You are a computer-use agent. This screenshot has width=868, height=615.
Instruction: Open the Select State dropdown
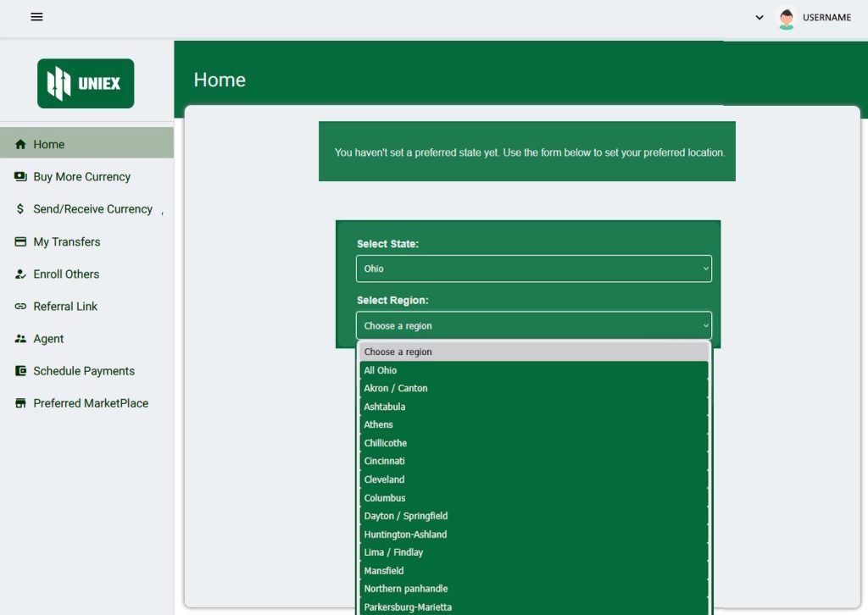(x=533, y=269)
